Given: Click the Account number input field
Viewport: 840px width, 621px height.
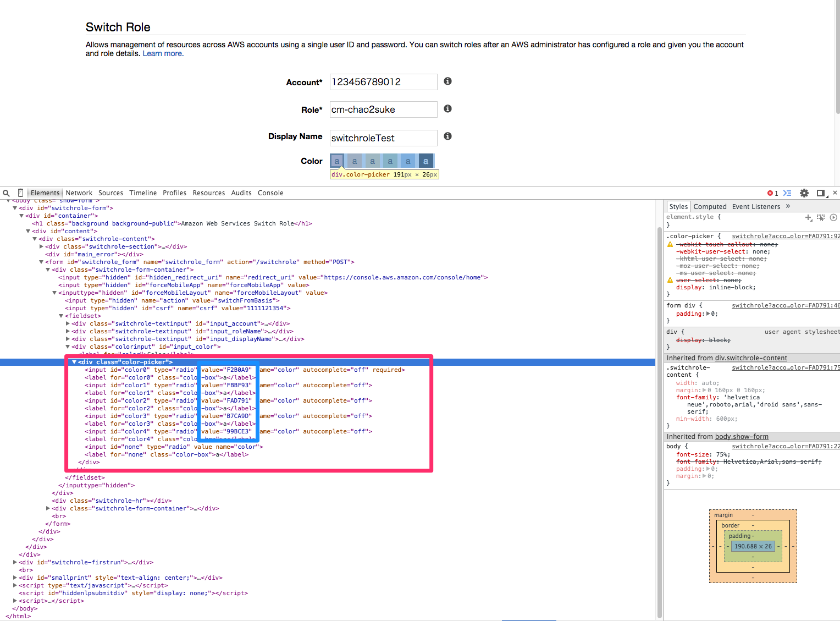Looking at the screenshot, I should (383, 82).
